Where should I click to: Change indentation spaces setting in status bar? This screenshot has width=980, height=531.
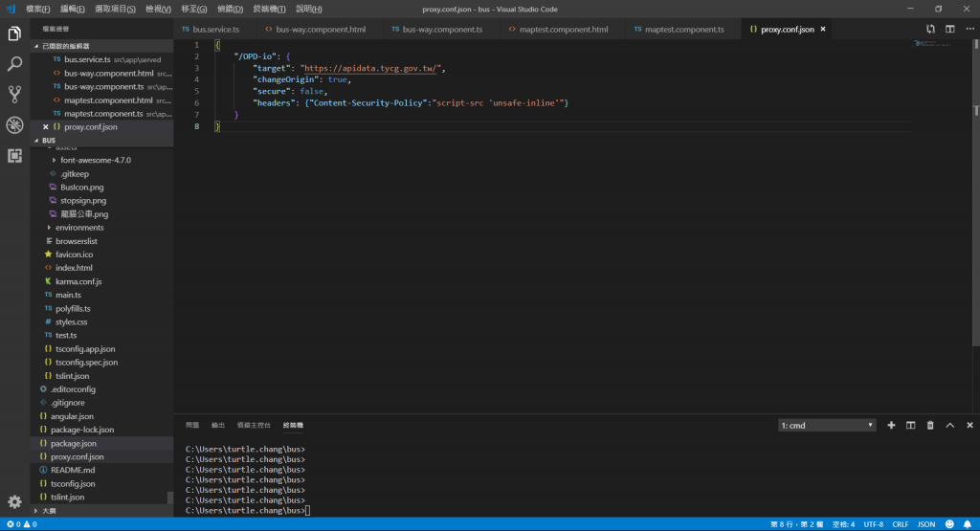point(843,524)
